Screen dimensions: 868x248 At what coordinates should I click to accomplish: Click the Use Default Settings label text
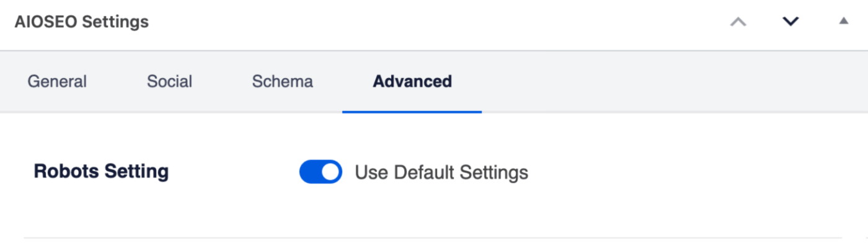(441, 172)
